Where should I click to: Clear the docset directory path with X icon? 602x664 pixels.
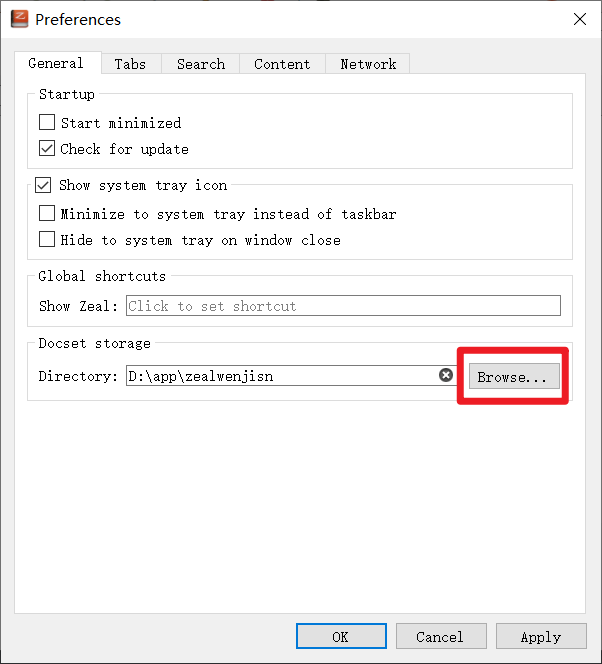click(445, 375)
